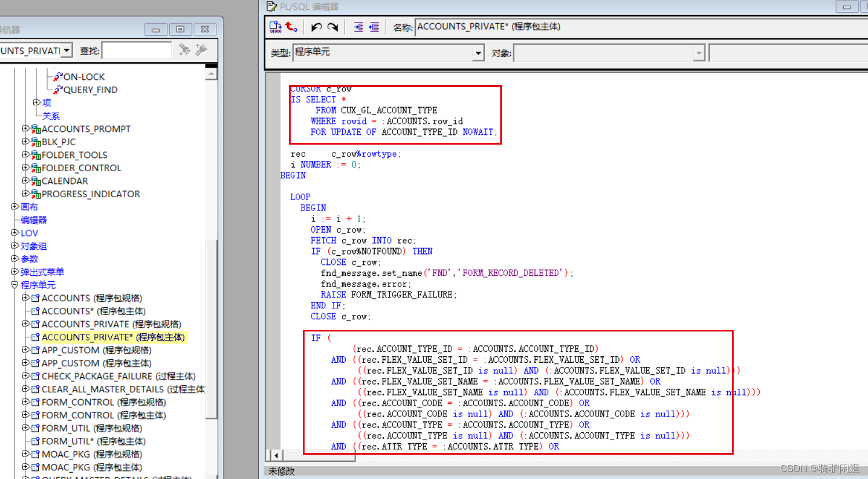The width and height of the screenshot is (868, 479).
Task: Open the 对象 object dropdown
Action: (x=699, y=53)
